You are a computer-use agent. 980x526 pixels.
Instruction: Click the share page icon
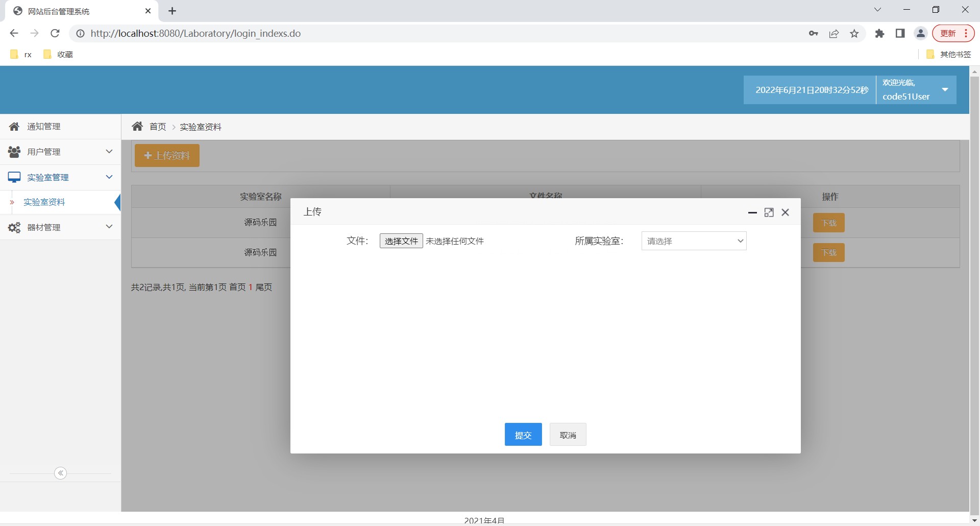click(834, 33)
